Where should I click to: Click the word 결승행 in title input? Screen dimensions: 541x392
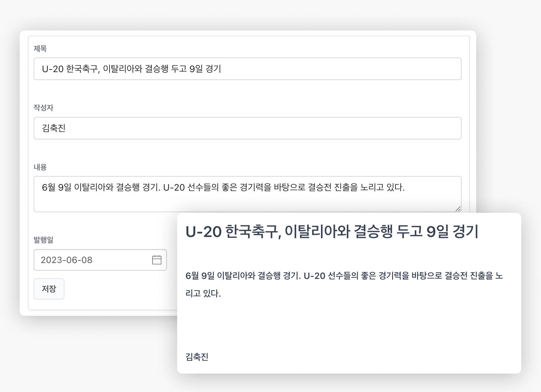(x=157, y=69)
